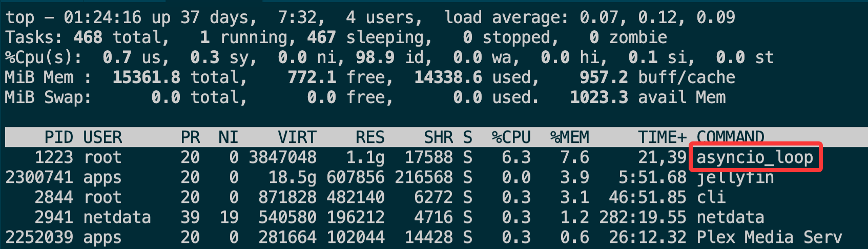This screenshot has height=249, width=868.
Task: Click the VIRT column header
Action: click(297, 137)
